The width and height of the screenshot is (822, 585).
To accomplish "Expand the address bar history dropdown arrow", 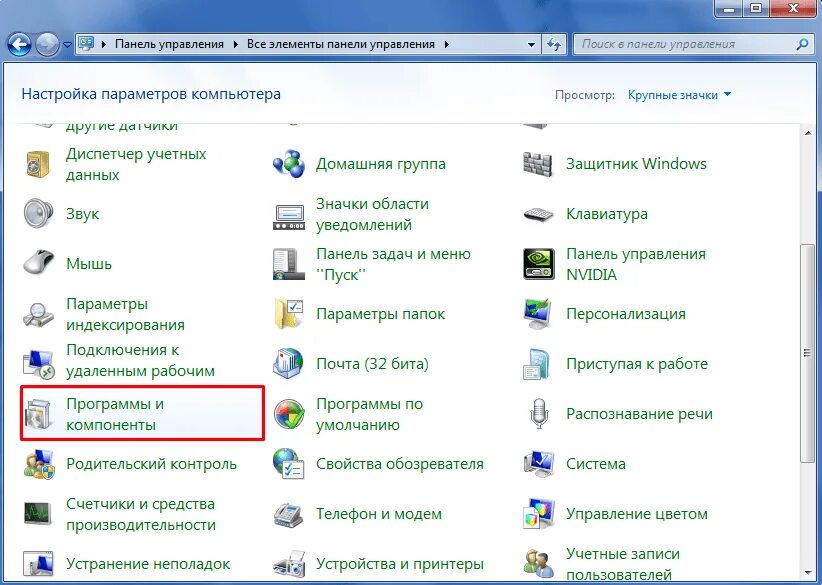I will 531,45.
